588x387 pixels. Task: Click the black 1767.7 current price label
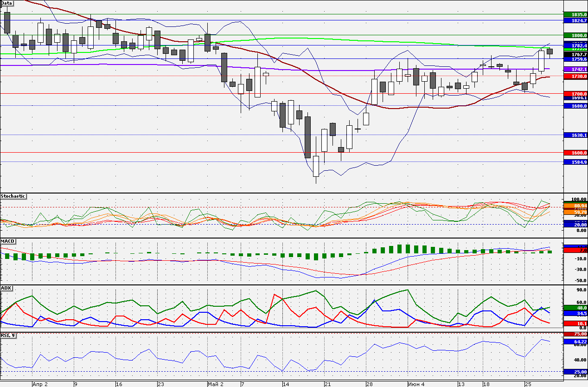coord(575,54)
